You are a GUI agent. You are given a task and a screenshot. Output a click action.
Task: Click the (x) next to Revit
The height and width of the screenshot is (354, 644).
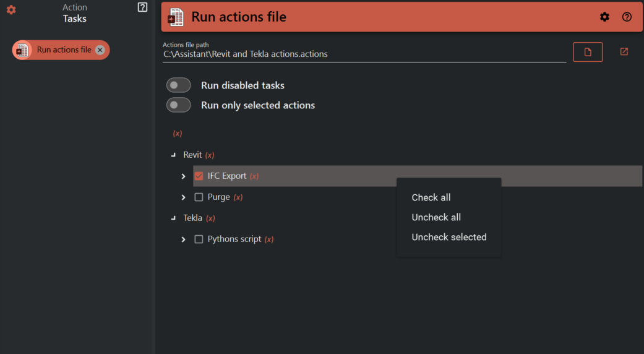coord(210,155)
